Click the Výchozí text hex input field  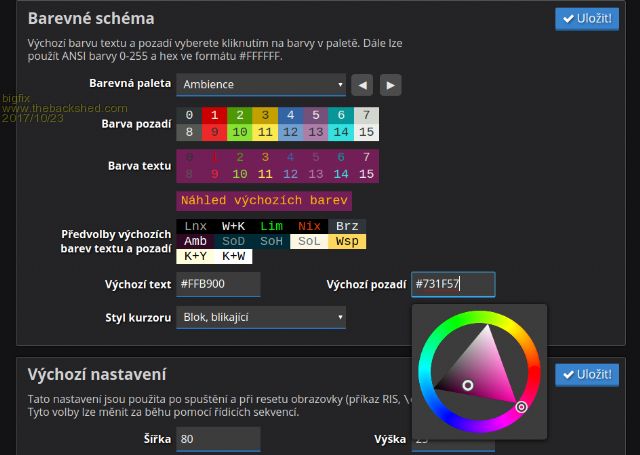point(218,285)
